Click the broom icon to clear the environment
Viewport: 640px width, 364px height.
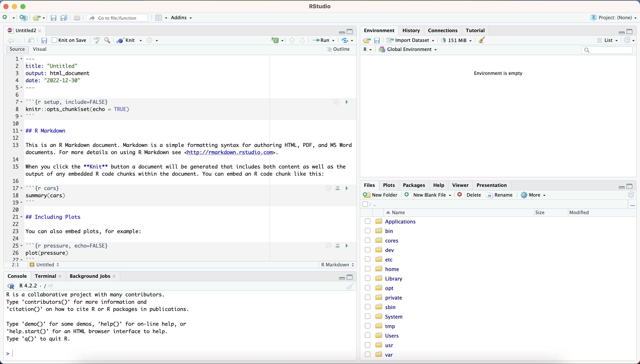pyautogui.click(x=481, y=40)
